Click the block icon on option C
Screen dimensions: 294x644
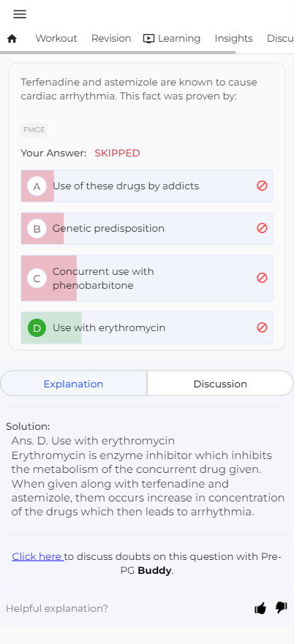pyautogui.click(x=262, y=278)
